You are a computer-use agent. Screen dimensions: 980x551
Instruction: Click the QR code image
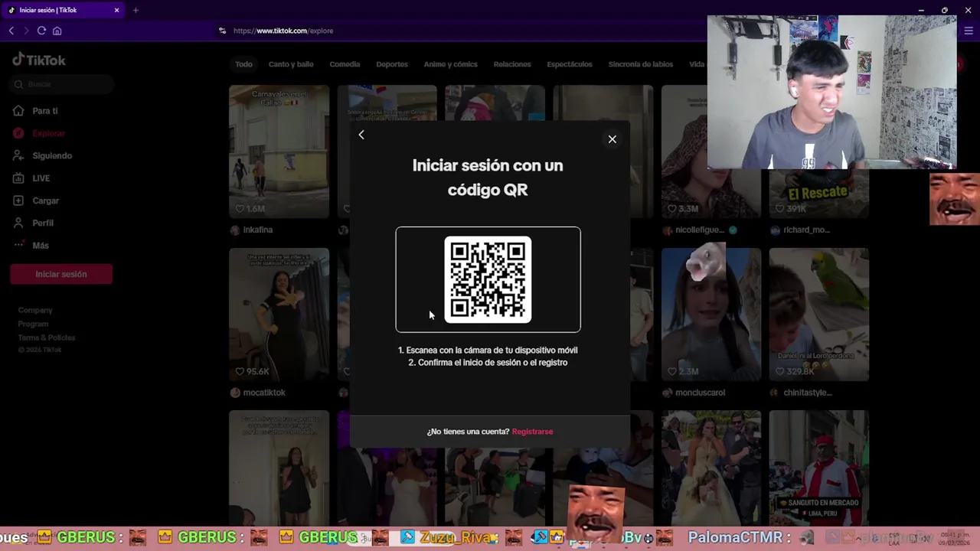pos(488,279)
